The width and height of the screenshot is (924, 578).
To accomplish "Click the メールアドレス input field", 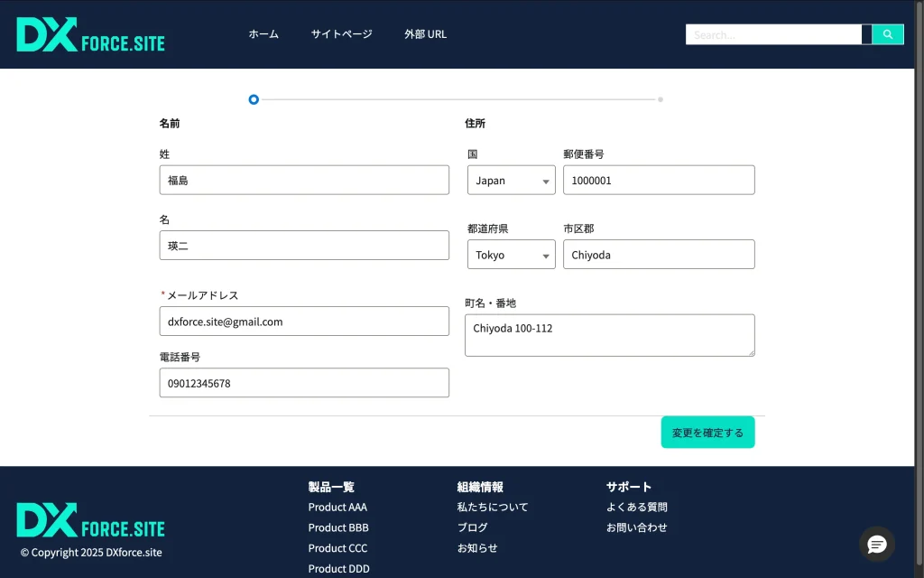I will 304,322.
